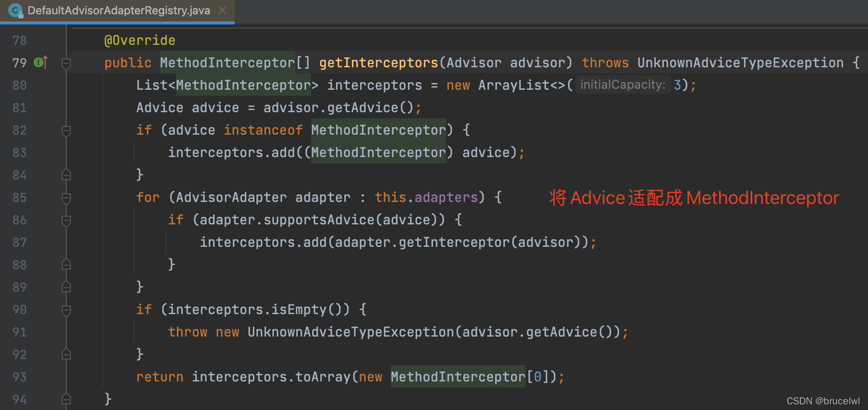Click the fold end marker on line 92

pos(66,354)
